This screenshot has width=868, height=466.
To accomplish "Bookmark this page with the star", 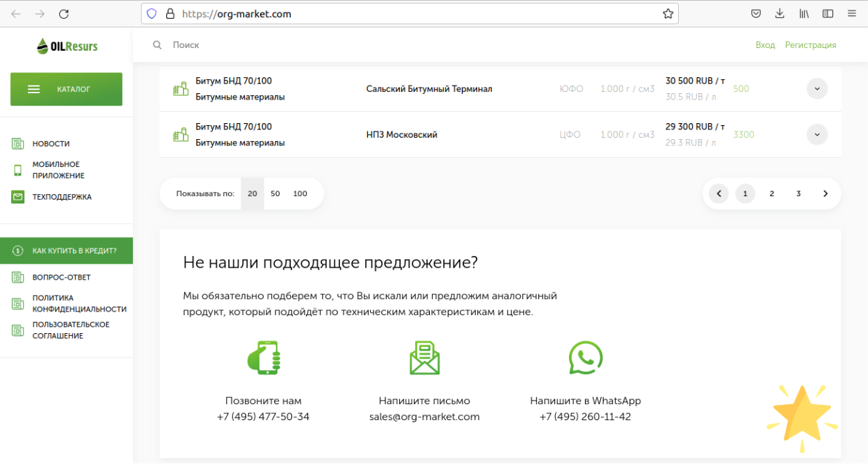I will pyautogui.click(x=668, y=14).
